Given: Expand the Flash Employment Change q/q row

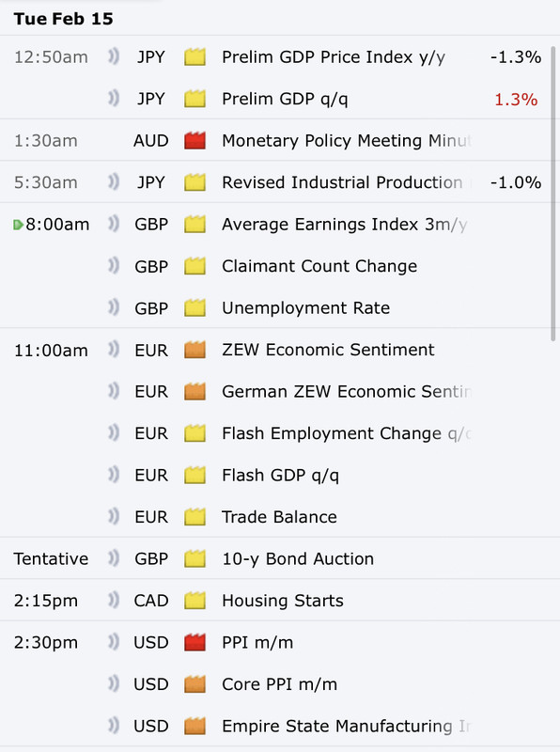Looking at the screenshot, I should click(274, 433).
